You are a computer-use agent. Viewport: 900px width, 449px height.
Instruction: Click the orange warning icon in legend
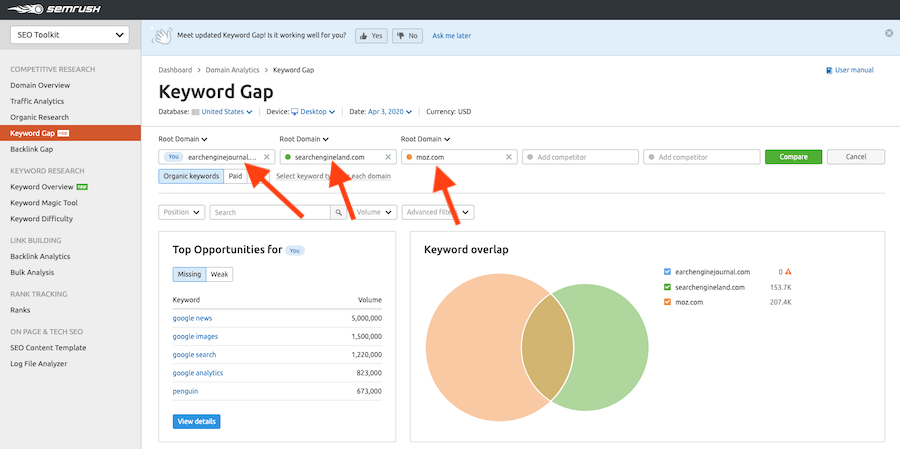[788, 272]
